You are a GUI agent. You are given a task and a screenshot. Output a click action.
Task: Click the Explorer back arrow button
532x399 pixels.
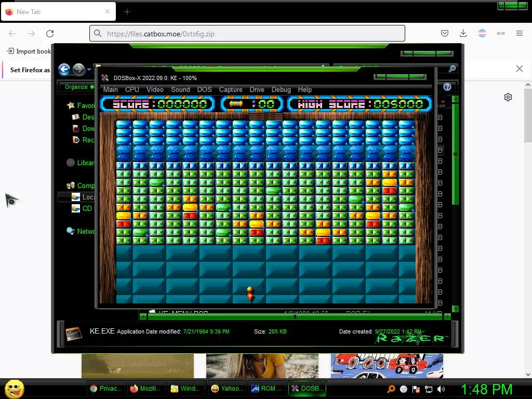(64, 69)
